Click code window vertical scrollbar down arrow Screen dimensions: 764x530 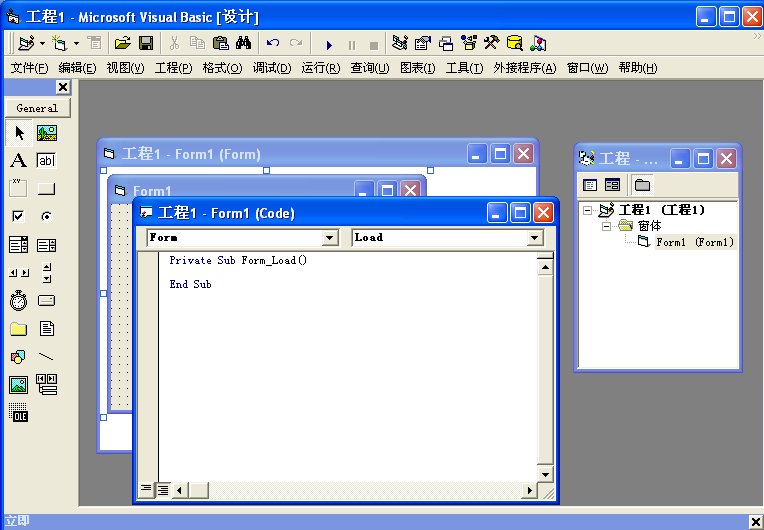545,474
